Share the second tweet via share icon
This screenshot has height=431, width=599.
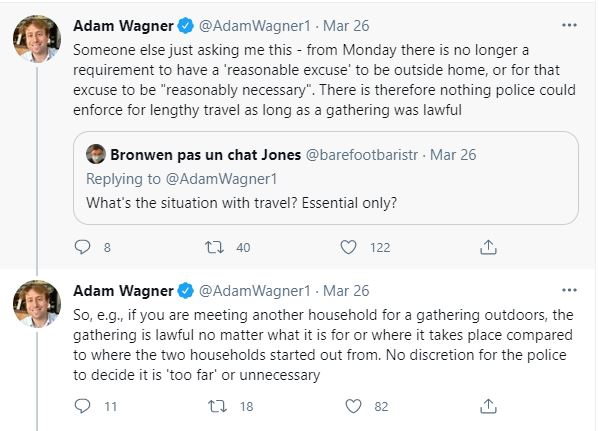coord(488,406)
